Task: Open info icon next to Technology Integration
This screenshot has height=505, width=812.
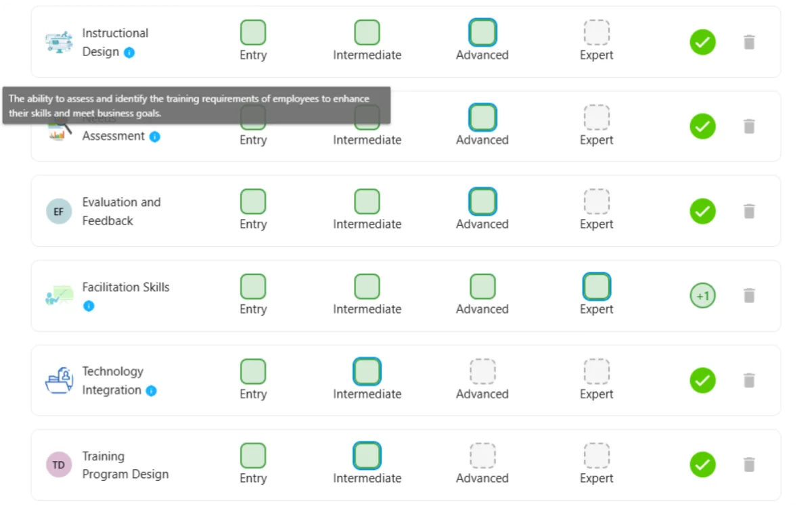Action: pyautogui.click(x=152, y=390)
